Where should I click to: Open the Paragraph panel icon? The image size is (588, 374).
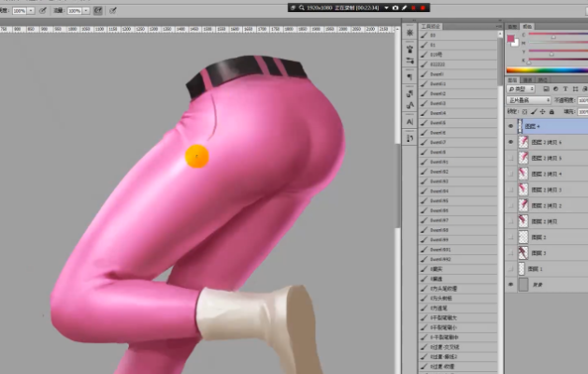tap(409, 77)
